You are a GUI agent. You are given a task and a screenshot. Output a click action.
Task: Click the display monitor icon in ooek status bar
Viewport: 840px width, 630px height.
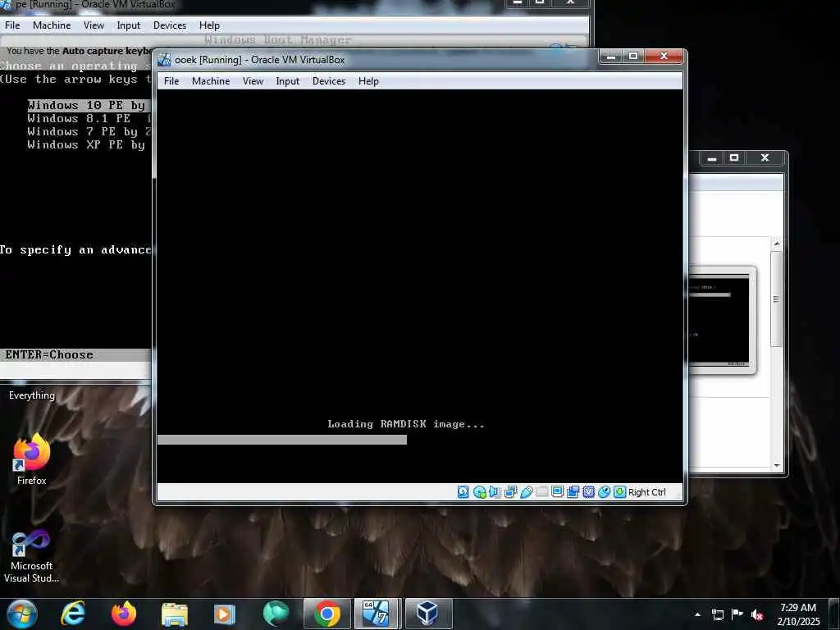(557, 491)
